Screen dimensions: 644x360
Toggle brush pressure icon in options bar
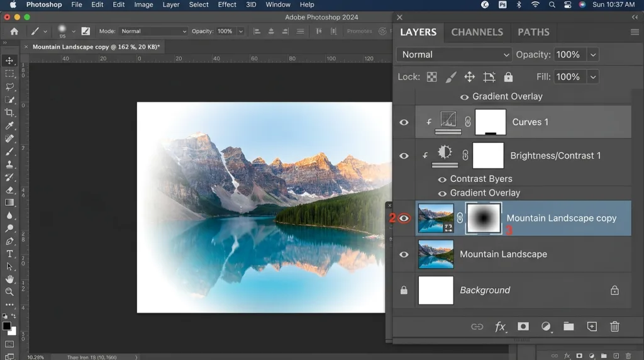tap(86, 31)
